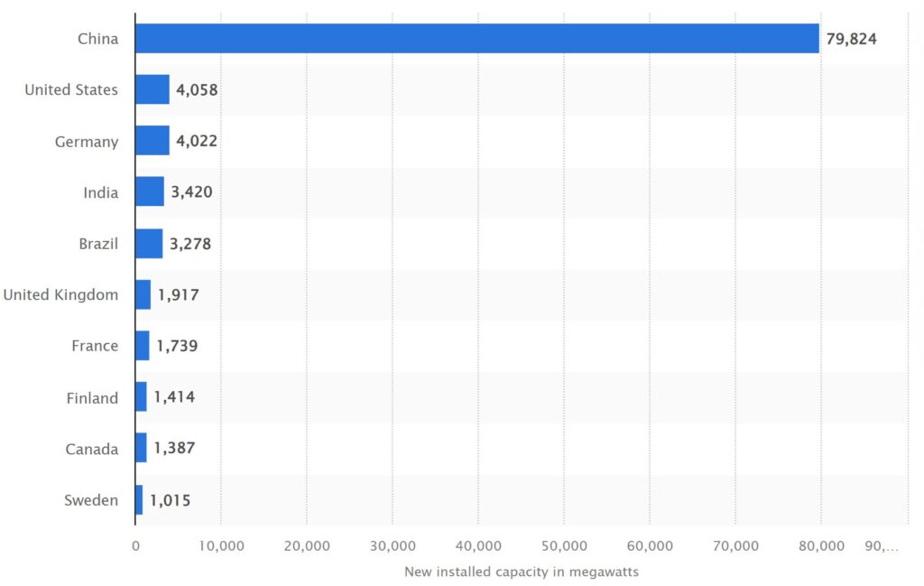Screen dimensions: 924x586
Task: Select the Brazil bar
Action: coord(149,243)
